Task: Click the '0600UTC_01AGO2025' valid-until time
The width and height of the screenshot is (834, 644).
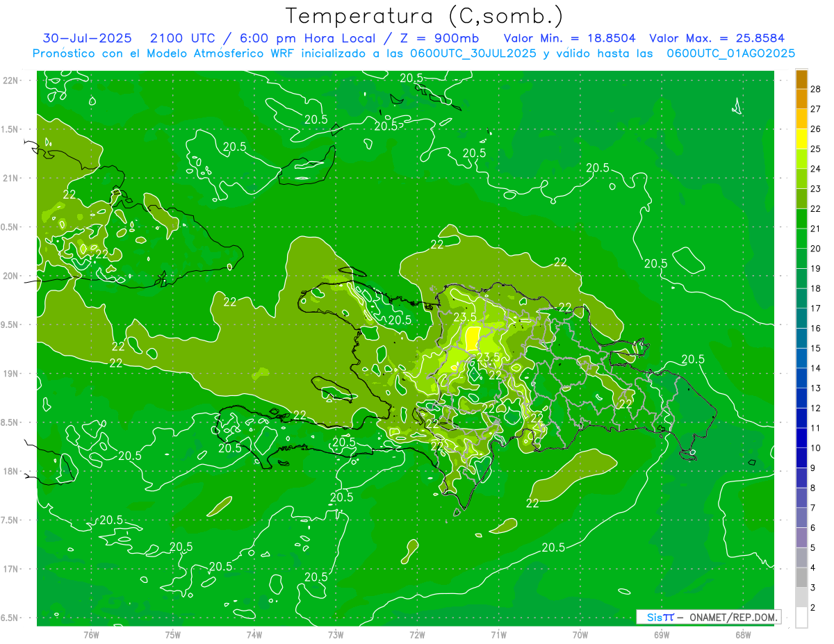Action: pyautogui.click(x=731, y=53)
